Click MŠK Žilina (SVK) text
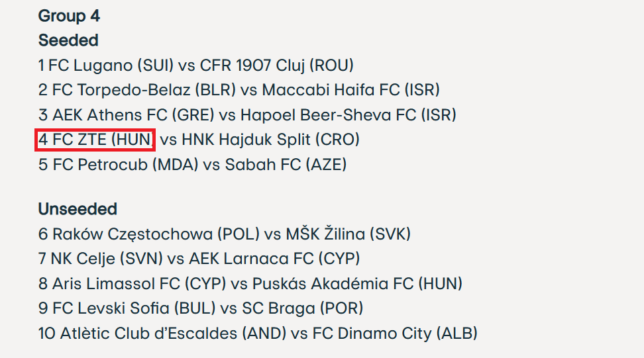Screen dimensions: 644x358 tap(349, 234)
